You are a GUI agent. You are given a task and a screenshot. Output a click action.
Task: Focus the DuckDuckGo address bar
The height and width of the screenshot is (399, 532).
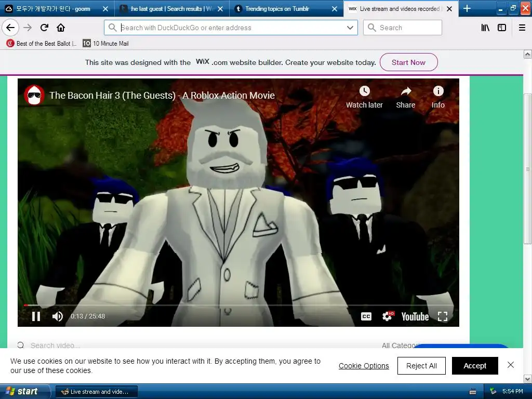click(x=231, y=28)
